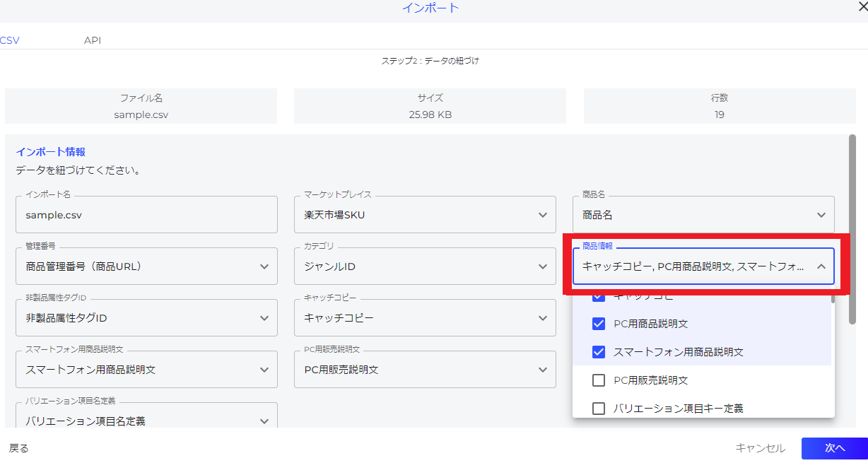
Task: Click the キャンセル button
Action: 760,448
